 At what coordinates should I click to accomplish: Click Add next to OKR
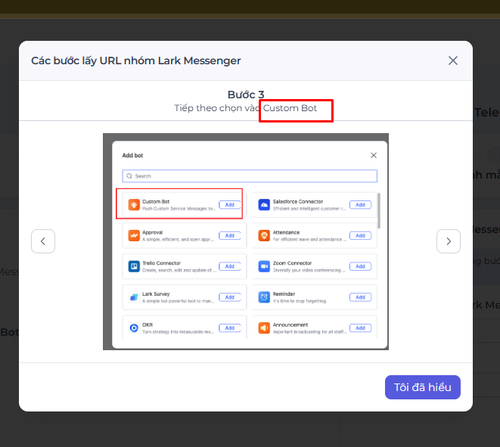coord(230,328)
